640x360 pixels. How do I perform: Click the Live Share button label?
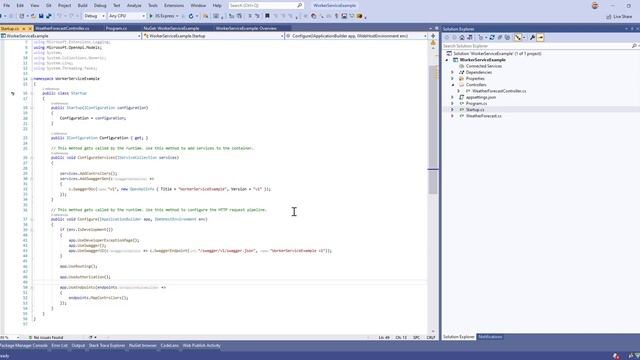coord(622,16)
